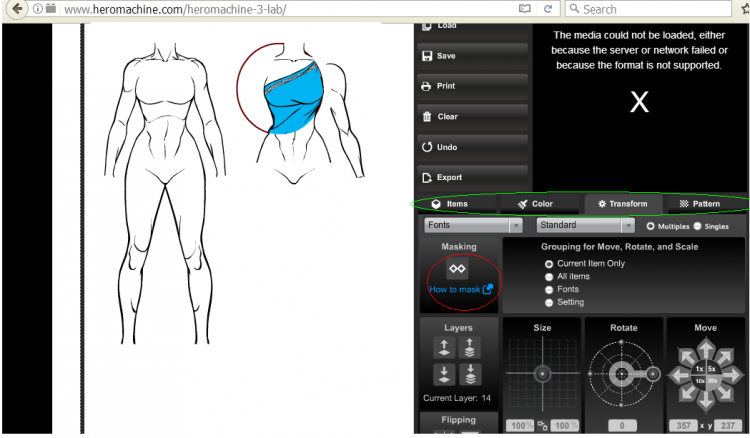This screenshot has height=438, width=750.
Task: Move layer up one step
Action: click(445, 347)
